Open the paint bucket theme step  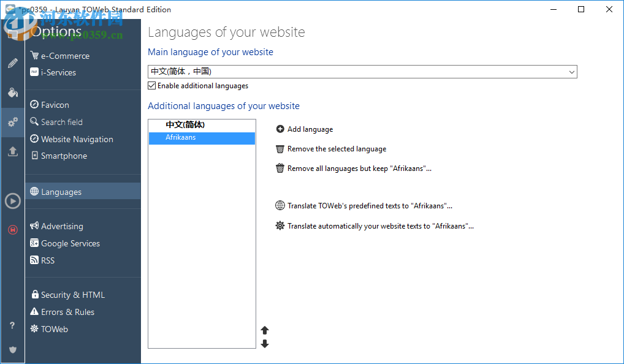pyautogui.click(x=12, y=93)
